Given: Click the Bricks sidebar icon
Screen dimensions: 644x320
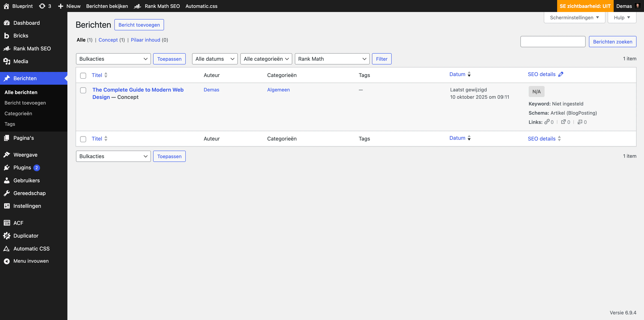Looking at the screenshot, I should click(7, 36).
